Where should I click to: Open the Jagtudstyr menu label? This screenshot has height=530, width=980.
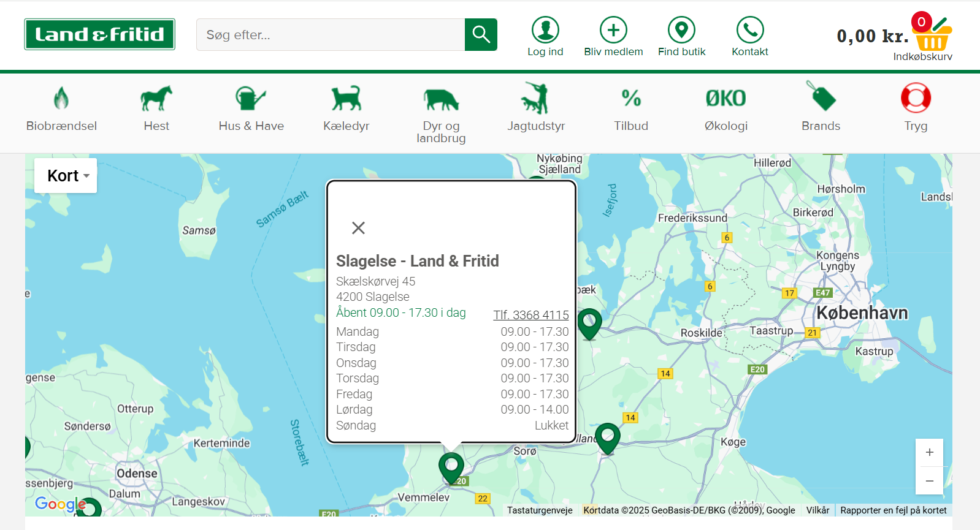click(x=536, y=126)
